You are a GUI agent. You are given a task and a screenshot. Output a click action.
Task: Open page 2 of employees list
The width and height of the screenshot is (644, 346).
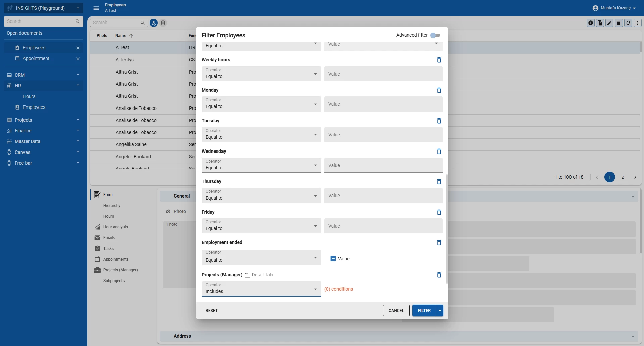[623, 177]
